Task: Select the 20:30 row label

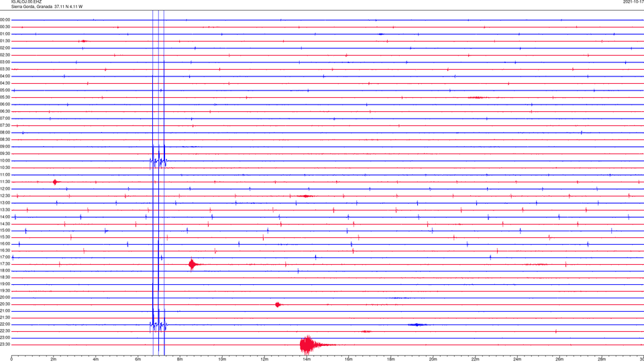Action: click(5, 304)
